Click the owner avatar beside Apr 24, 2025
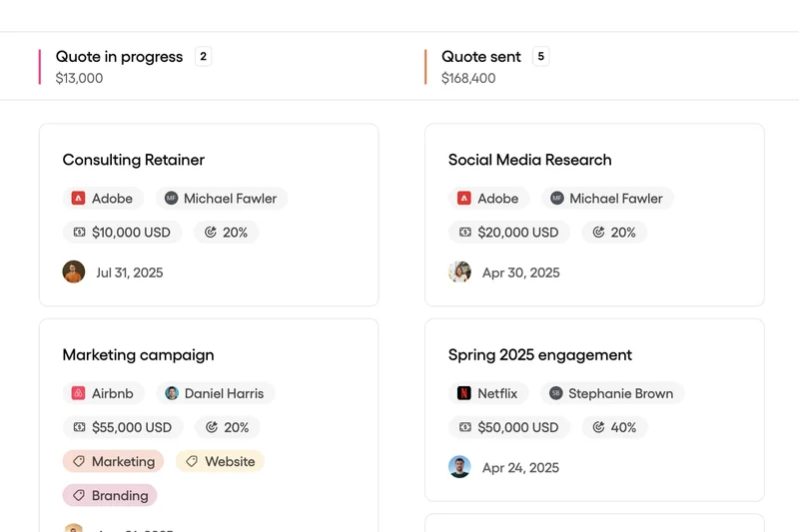Screen dimensions: 799x532 [x=459, y=467]
